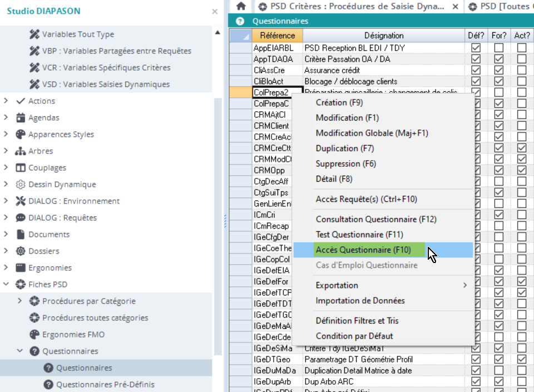Viewport: 534px width, 392px height.
Task: Click the Documents file icon
Action: 21,235
